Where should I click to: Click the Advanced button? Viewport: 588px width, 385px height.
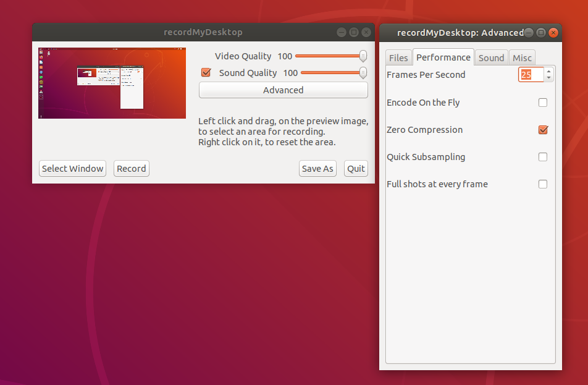point(283,90)
